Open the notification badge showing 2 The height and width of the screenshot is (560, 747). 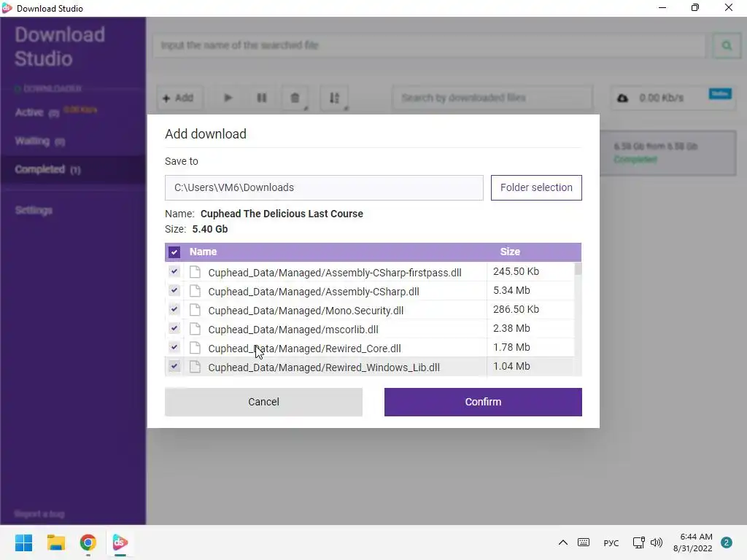point(727,542)
